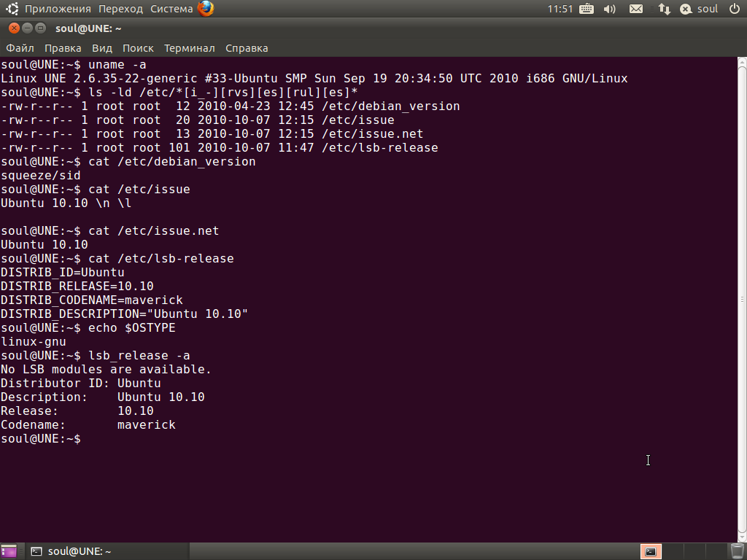Open the network connections indicator
Image resolution: width=747 pixels, height=560 pixels.
[x=664, y=9]
